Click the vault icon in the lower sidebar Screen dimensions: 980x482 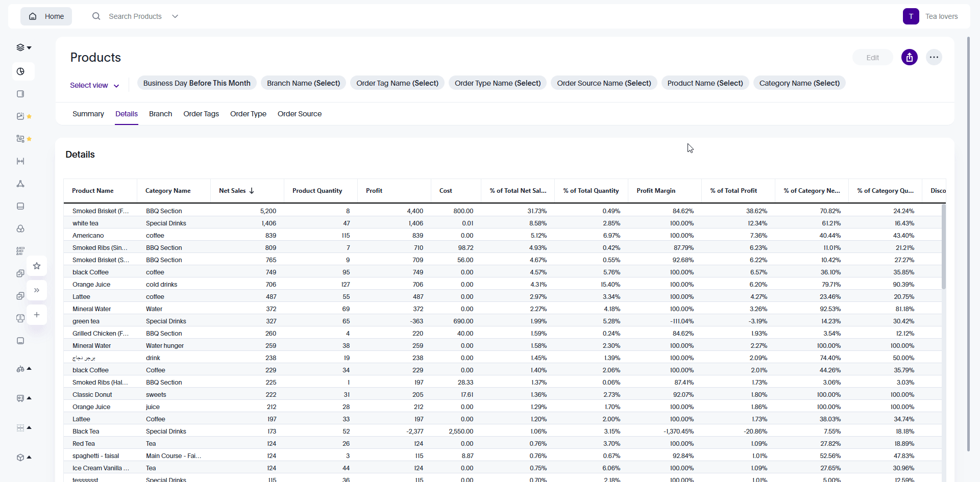(20, 398)
